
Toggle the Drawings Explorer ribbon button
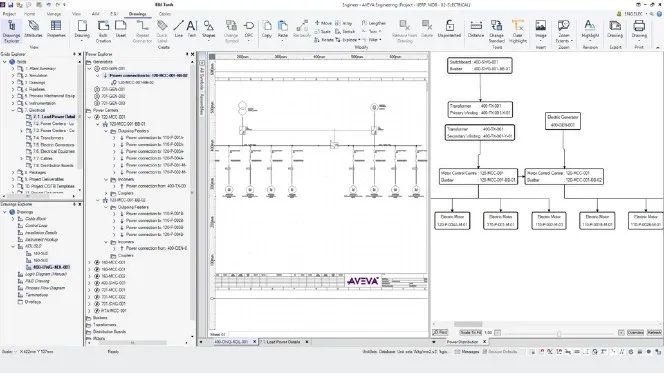point(11,31)
